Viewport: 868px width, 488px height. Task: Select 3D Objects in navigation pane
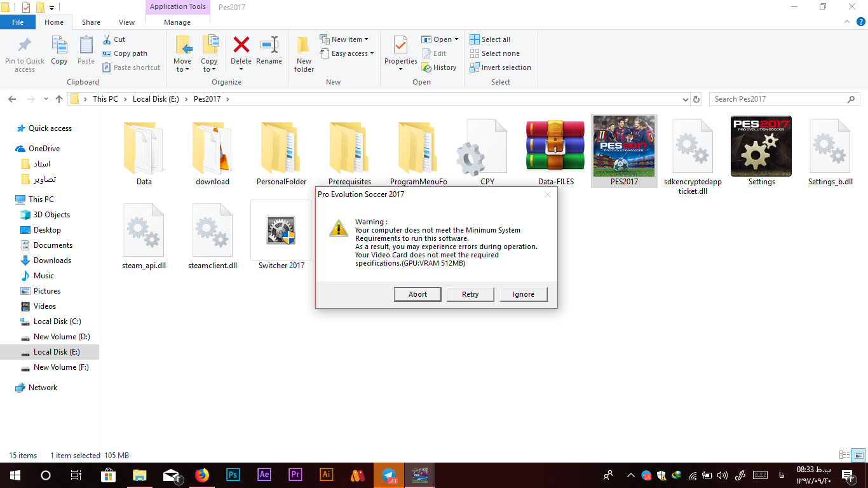51,215
